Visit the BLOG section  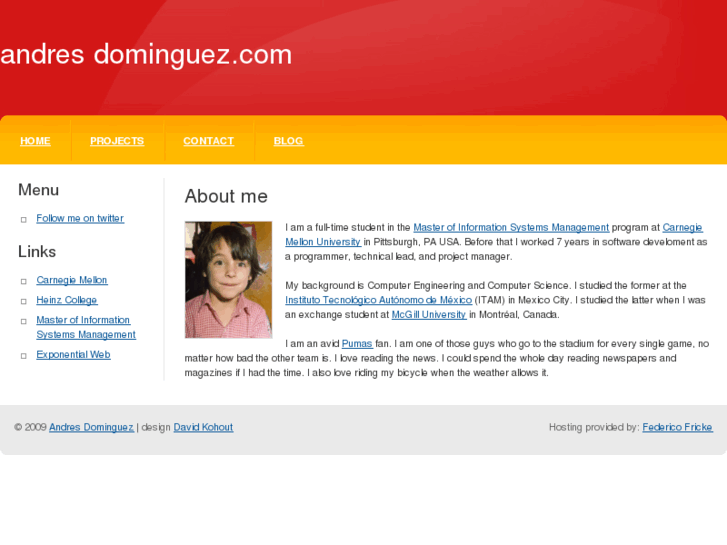pyautogui.click(x=288, y=141)
